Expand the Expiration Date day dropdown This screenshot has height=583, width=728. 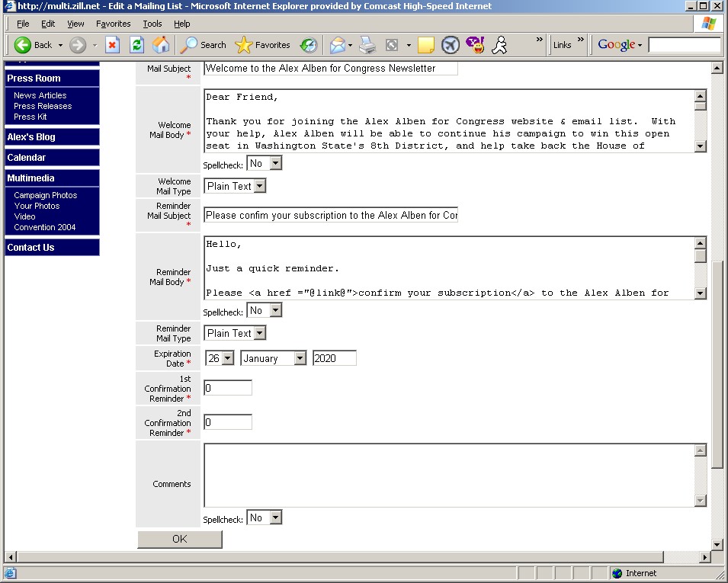pos(227,358)
